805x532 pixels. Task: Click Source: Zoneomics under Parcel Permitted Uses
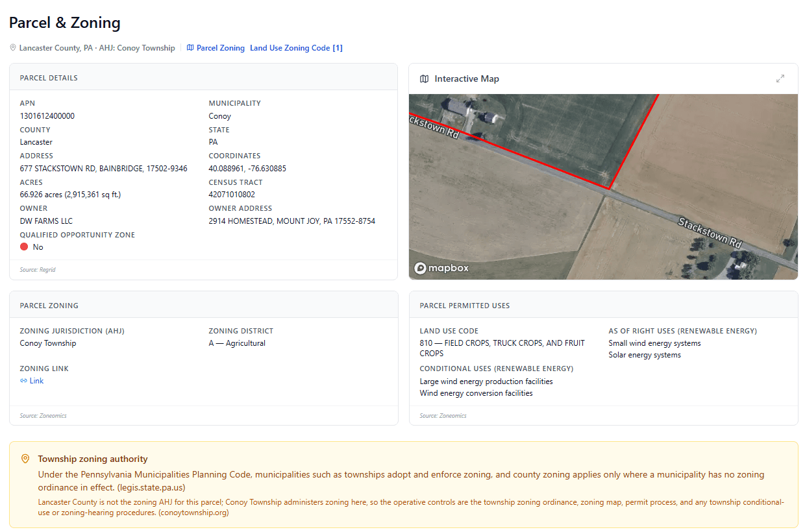coord(443,416)
